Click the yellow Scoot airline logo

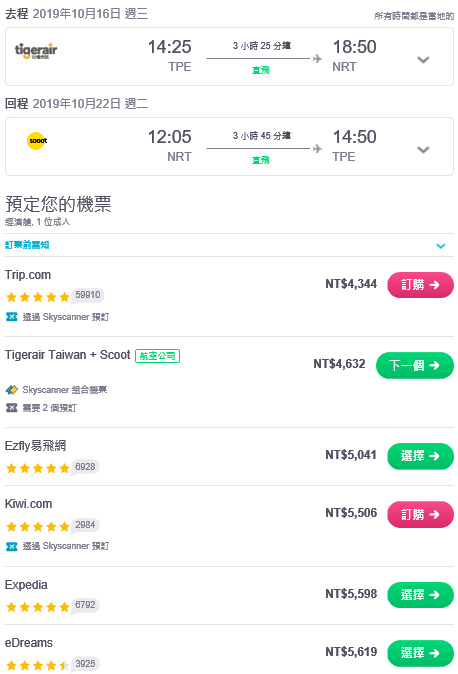(x=37, y=141)
